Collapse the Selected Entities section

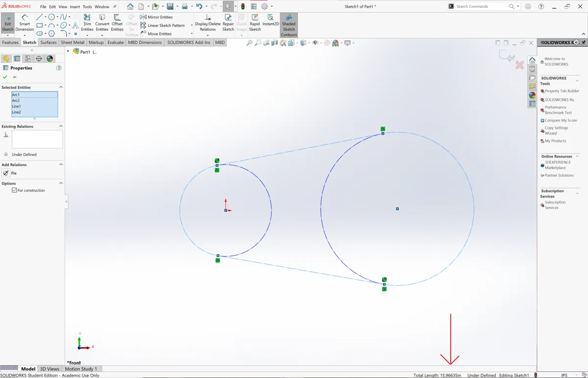click(x=60, y=87)
